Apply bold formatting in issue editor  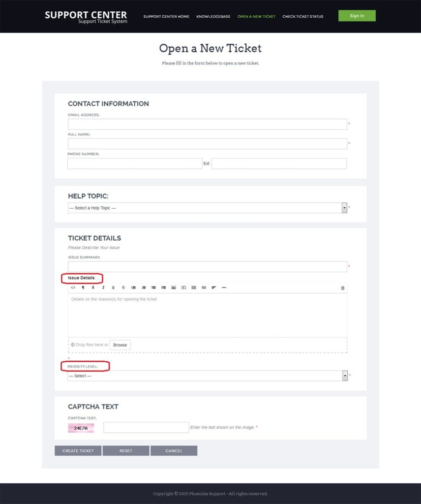[93, 287]
